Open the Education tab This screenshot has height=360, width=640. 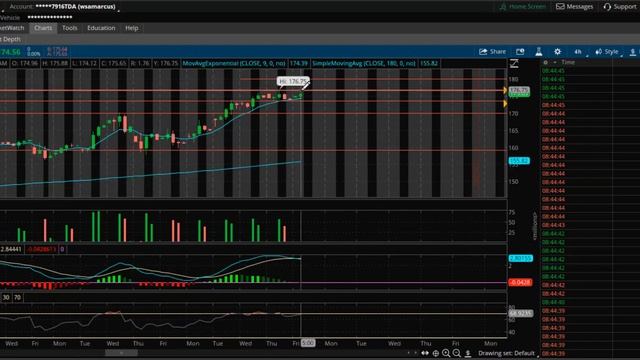coord(101,28)
